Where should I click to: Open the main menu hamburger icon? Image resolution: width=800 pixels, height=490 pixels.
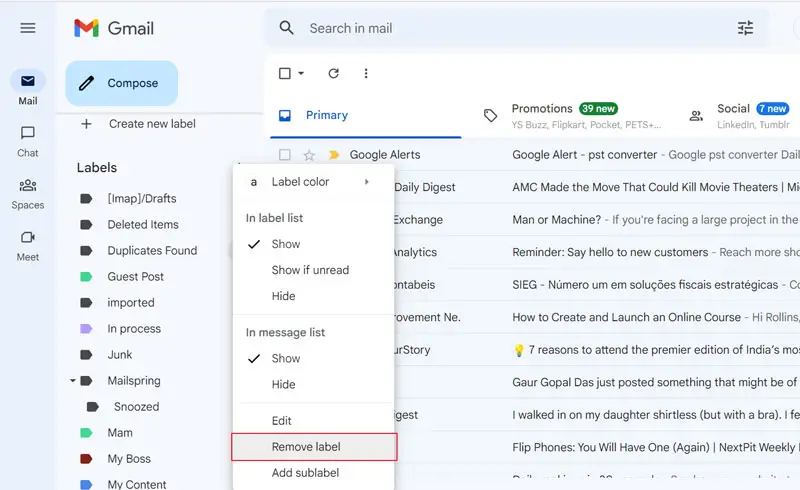28,28
